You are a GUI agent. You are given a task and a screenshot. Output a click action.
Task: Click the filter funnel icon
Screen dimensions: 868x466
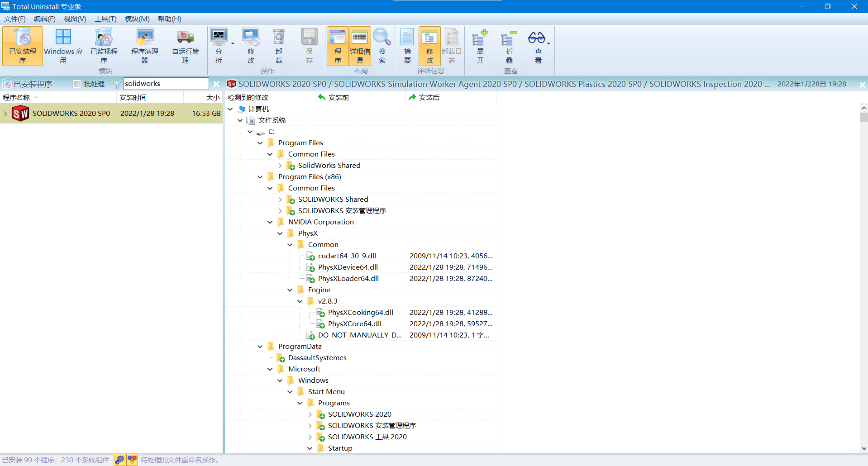coord(117,84)
